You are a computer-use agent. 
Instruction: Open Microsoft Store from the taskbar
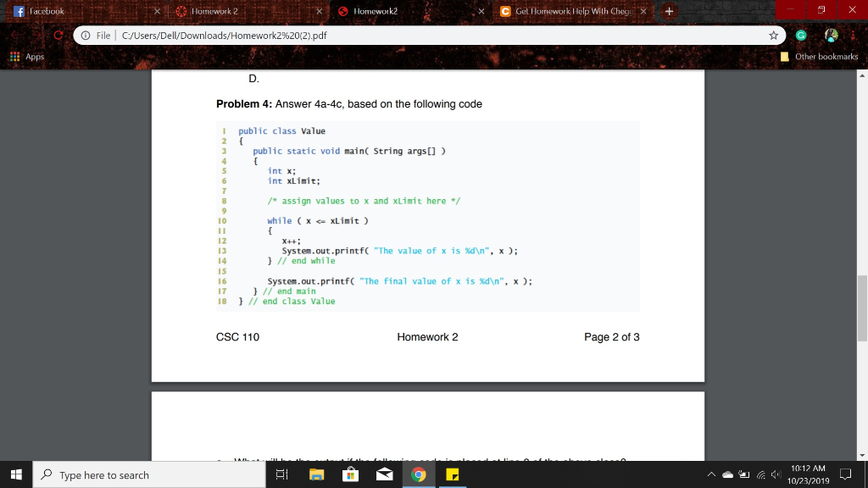tap(350, 474)
